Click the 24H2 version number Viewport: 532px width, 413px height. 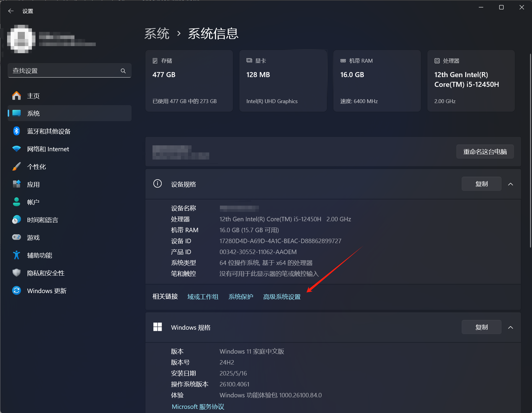[227, 362]
